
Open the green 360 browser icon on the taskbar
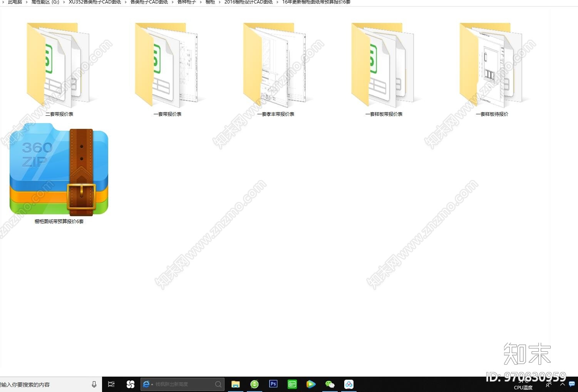[x=255, y=384]
